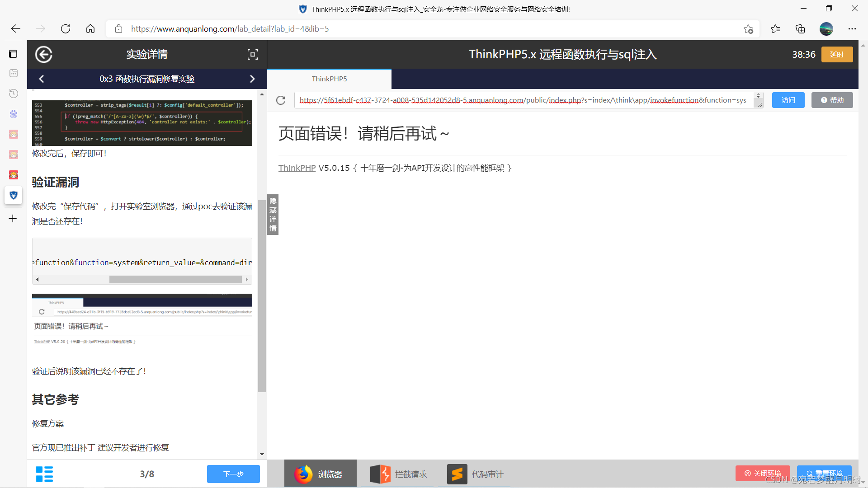Open the history sidebar icon
Viewport: 868px width, 488px height.
[14, 94]
